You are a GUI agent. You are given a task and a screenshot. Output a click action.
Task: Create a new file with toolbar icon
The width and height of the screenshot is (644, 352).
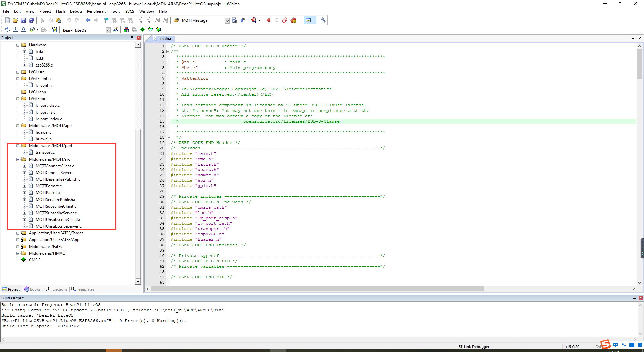coord(7,20)
